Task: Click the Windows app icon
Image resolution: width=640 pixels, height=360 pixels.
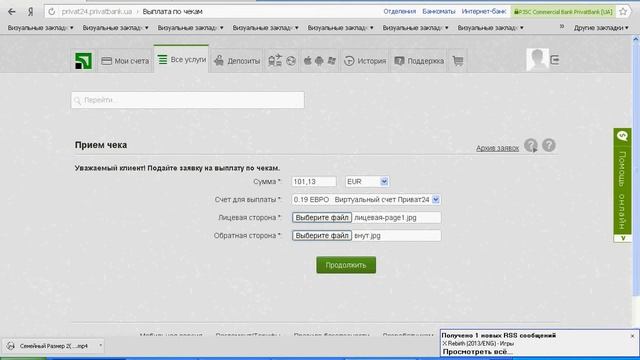Action: pyautogui.click(x=331, y=60)
